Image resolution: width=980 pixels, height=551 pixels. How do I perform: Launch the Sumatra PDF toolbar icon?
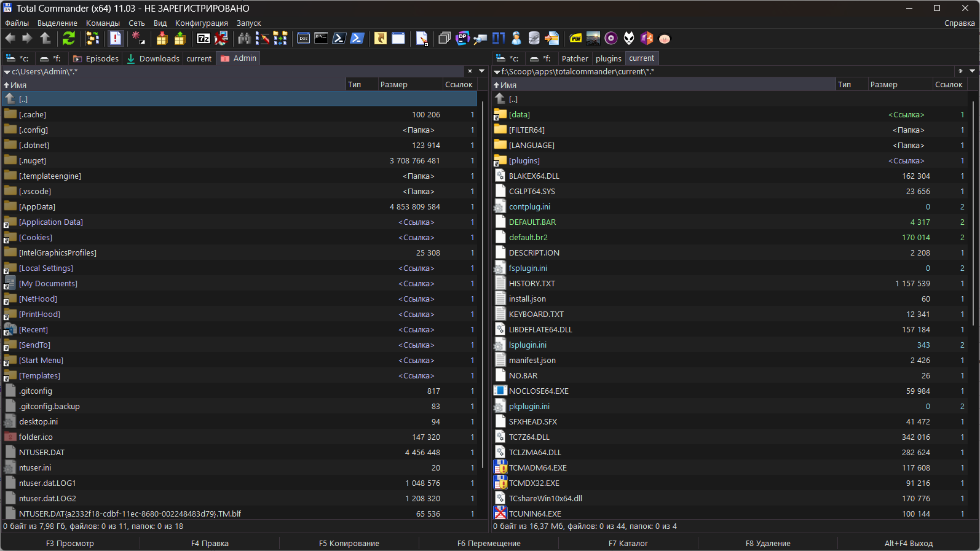[576, 38]
